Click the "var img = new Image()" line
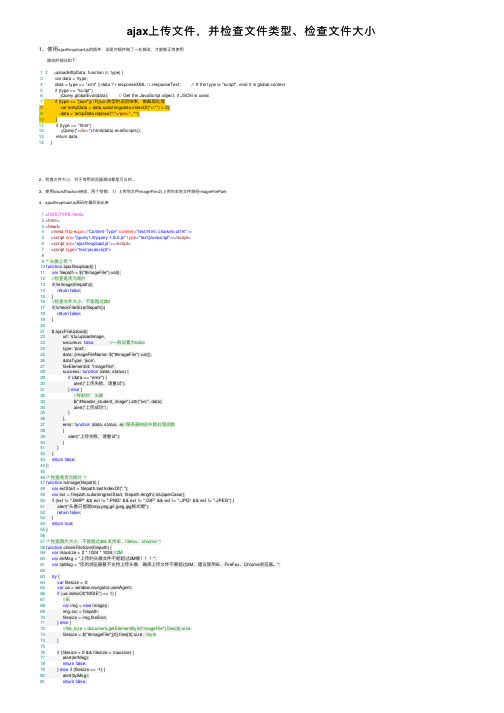Viewport: 504px width, 713px height. [x=86, y=606]
